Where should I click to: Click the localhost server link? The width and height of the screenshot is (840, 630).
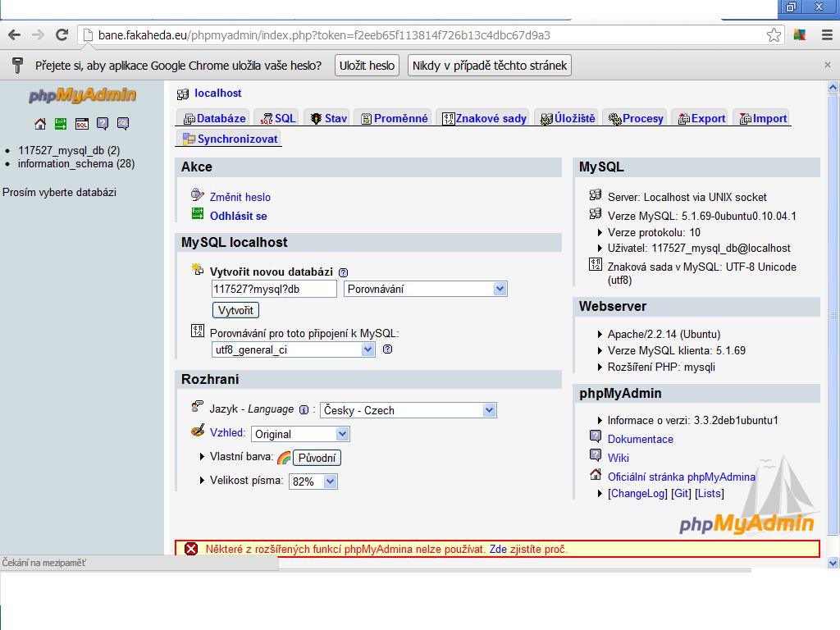[x=217, y=94]
